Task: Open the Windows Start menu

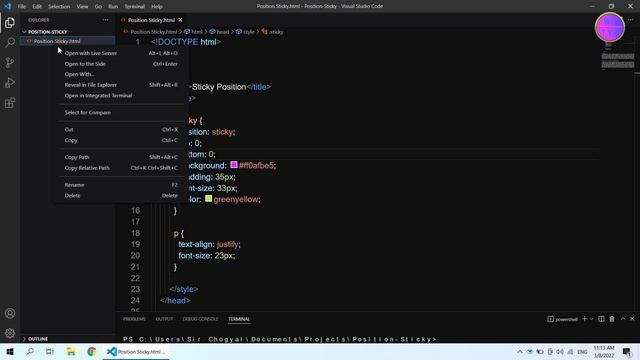Action: pos(10,351)
